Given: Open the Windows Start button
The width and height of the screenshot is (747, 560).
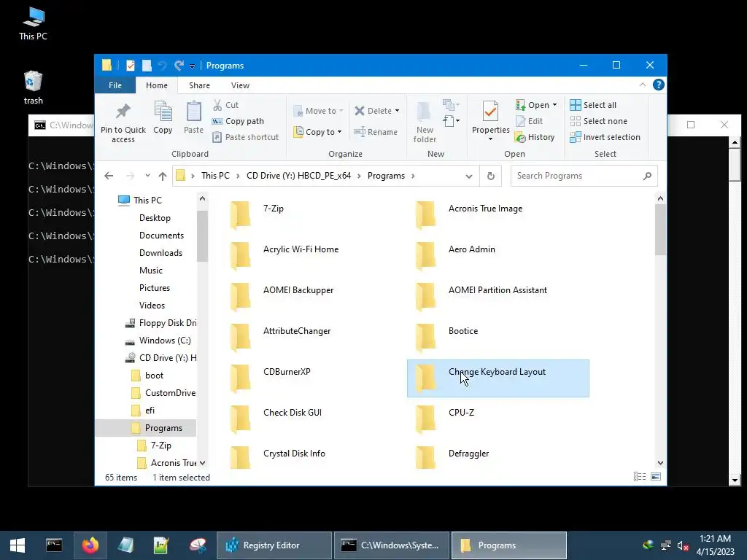Looking at the screenshot, I should (18, 545).
